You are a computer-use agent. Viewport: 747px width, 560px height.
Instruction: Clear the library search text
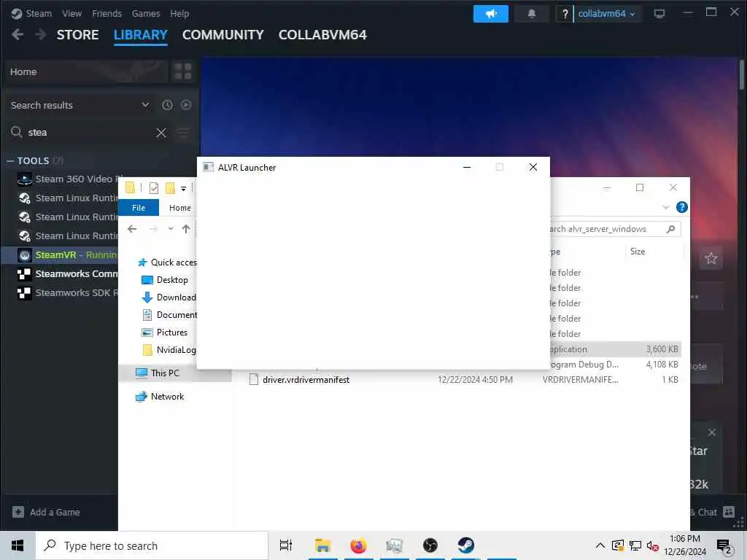[161, 133]
